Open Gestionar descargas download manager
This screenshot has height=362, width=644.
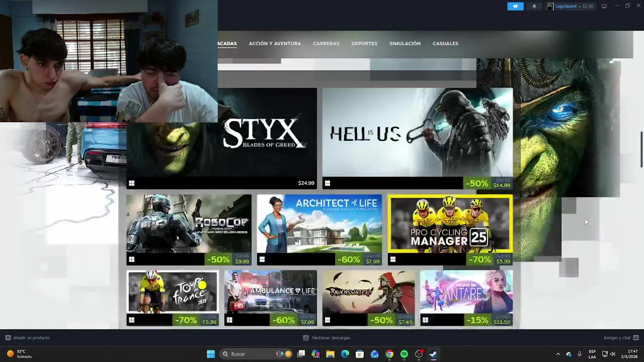(327, 338)
